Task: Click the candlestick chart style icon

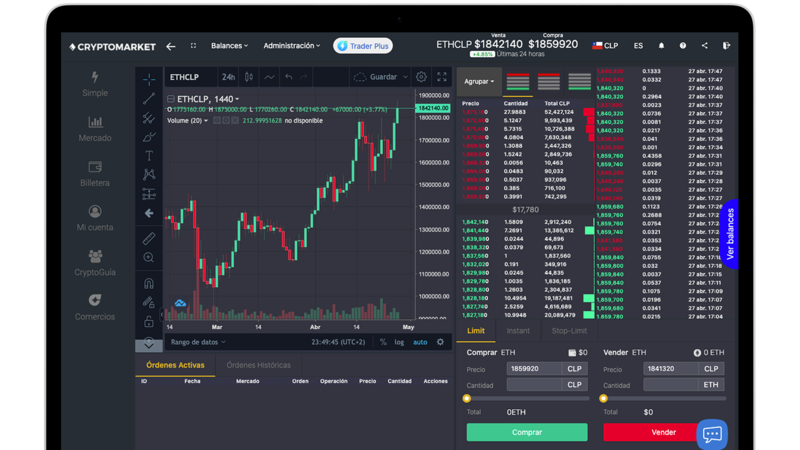Action: [249, 77]
